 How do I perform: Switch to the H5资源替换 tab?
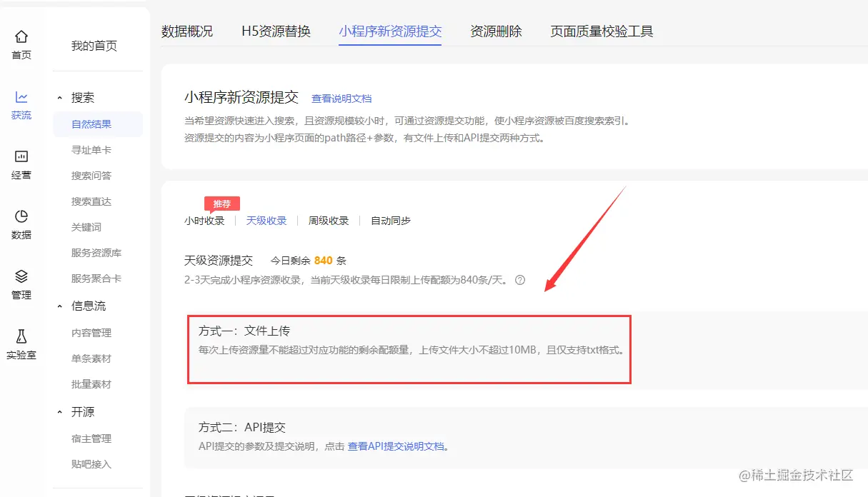276,31
